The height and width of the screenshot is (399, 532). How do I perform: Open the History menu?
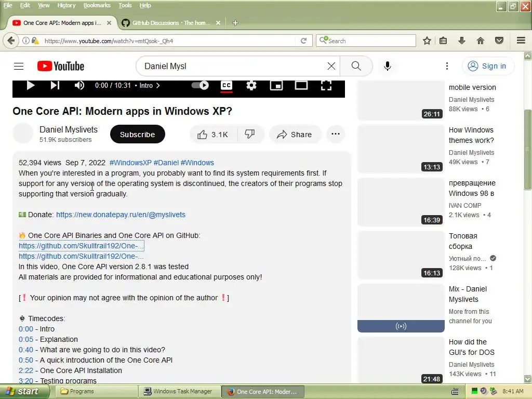[x=66, y=5]
